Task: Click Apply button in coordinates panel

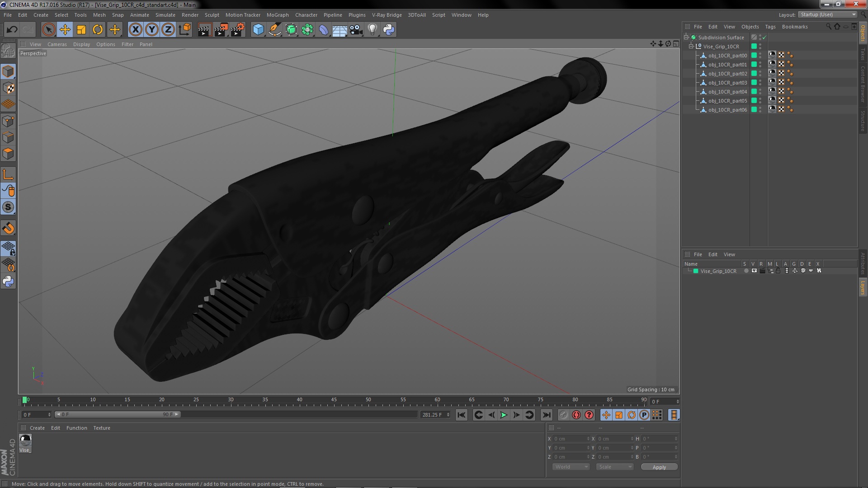Action: click(659, 467)
